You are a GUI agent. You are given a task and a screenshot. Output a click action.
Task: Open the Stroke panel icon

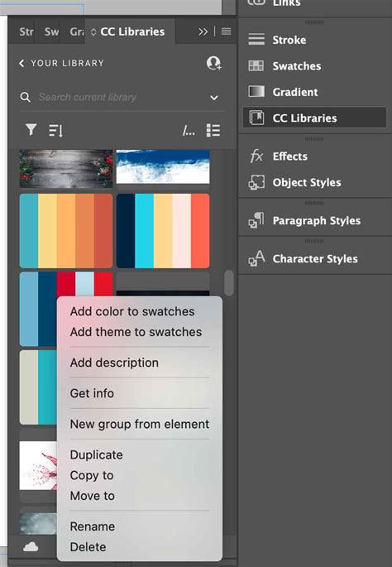256,40
